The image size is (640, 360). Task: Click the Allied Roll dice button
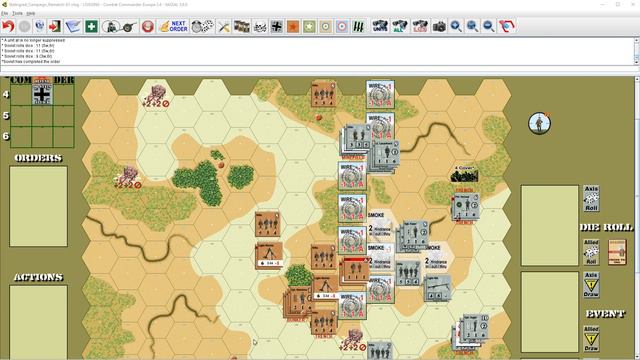591,252
